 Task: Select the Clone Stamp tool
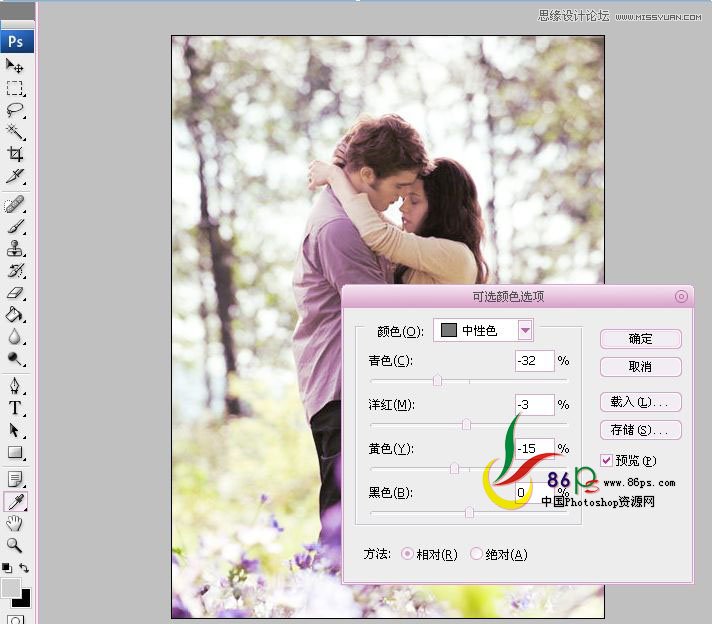(x=15, y=248)
